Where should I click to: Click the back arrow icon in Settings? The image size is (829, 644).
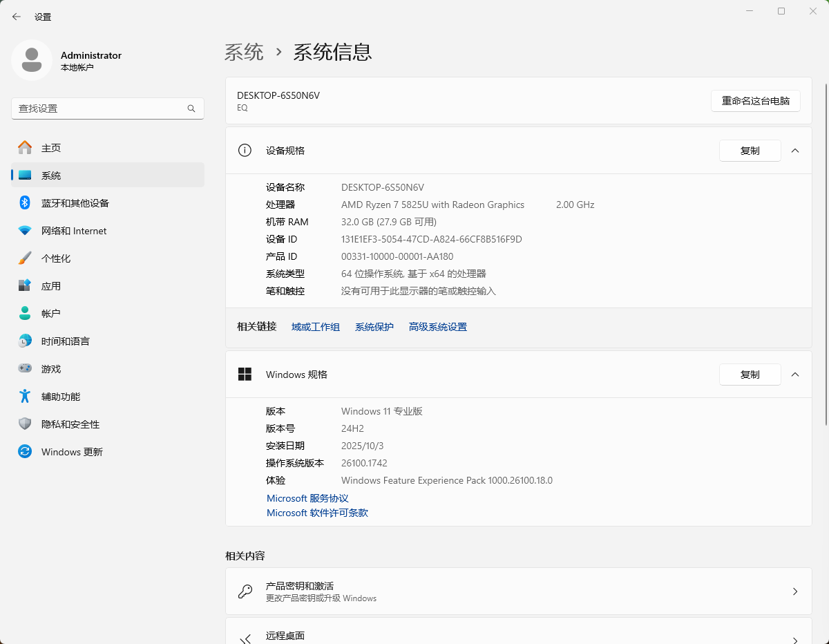[17, 17]
